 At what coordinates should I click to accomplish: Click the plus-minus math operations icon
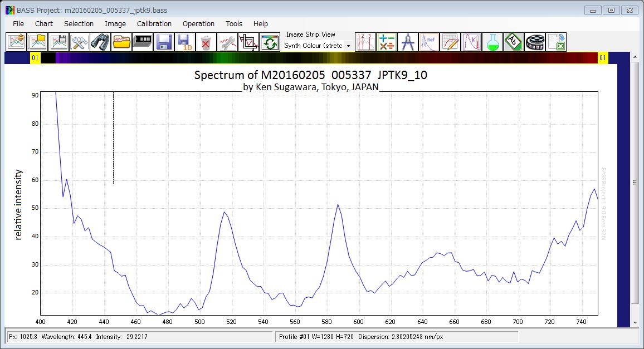(387, 42)
